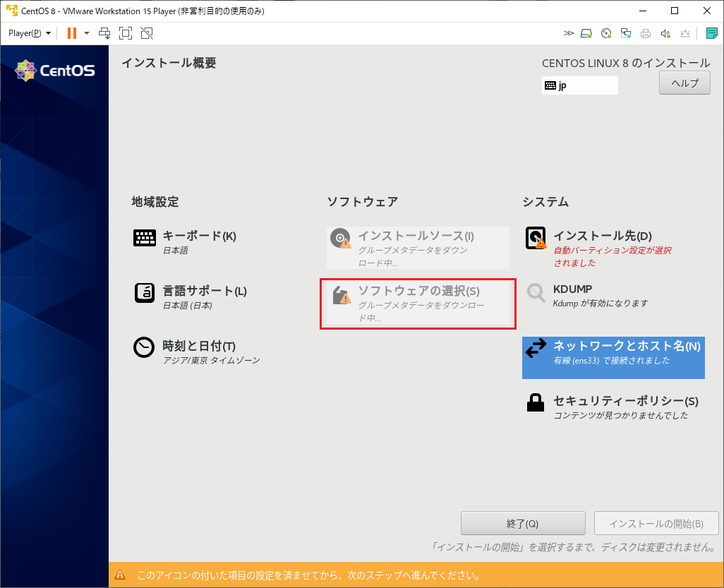Open KDUMP settings via its icon
The width and height of the screenshot is (724, 588).
tap(536, 292)
